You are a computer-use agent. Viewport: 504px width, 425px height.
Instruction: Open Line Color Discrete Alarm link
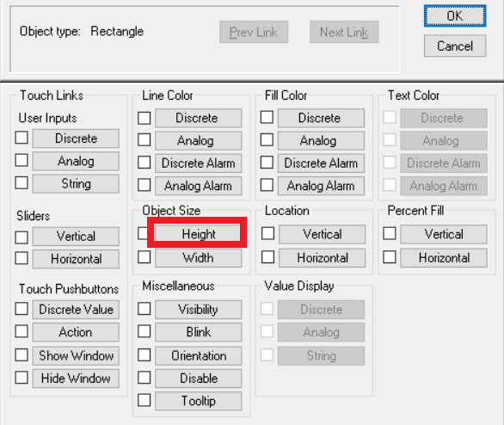tap(199, 163)
